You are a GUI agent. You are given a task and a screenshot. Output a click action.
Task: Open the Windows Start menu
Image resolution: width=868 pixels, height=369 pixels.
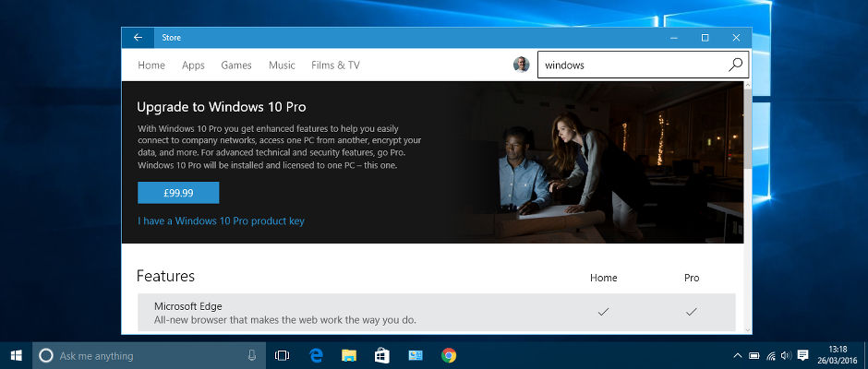(16, 356)
